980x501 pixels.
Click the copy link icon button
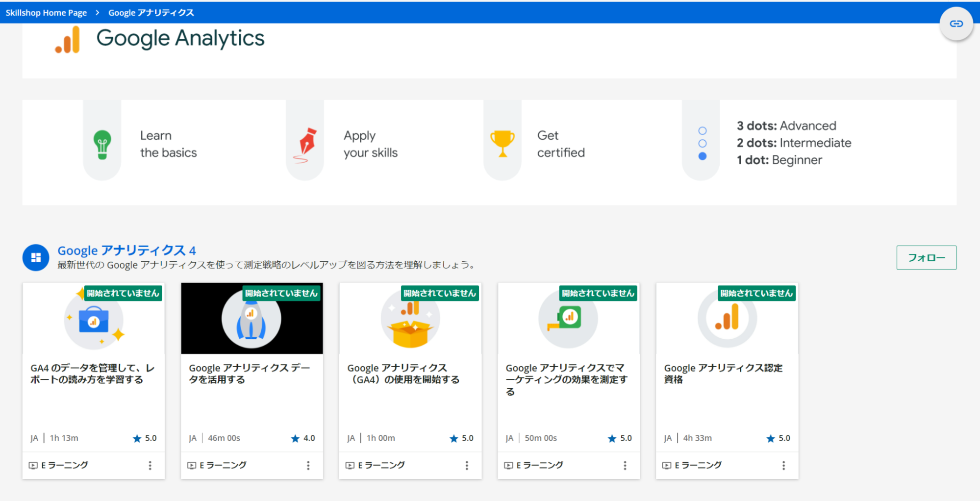955,24
